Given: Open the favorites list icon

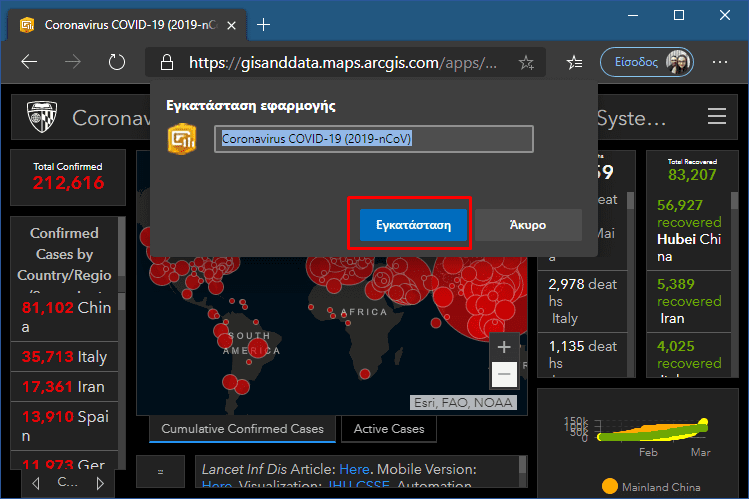Looking at the screenshot, I should click(574, 62).
